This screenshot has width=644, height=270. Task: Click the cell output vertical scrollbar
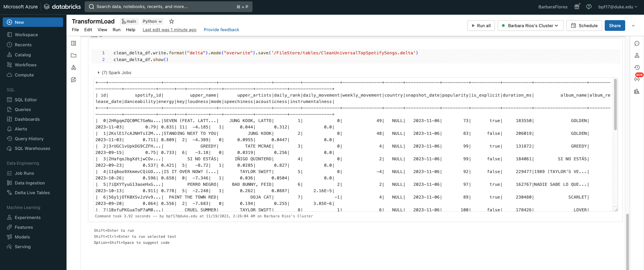(x=615, y=104)
